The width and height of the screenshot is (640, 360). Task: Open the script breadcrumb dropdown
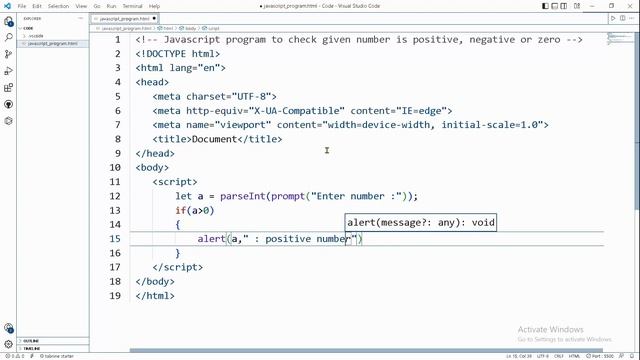tap(211, 29)
